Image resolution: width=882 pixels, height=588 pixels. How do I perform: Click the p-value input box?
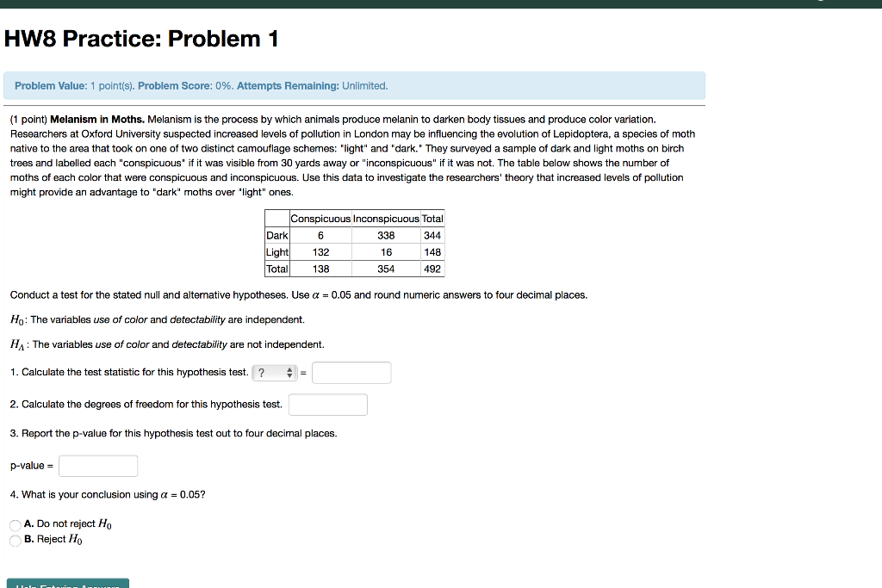(97, 465)
